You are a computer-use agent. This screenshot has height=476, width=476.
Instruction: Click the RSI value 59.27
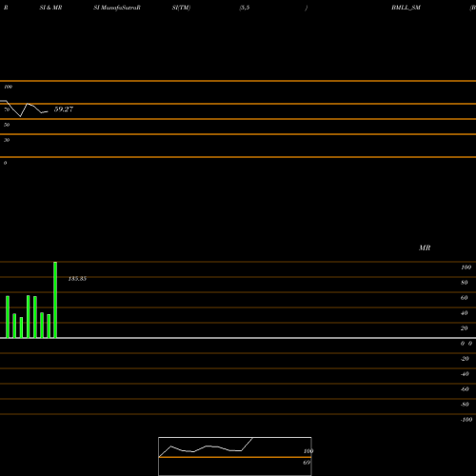(64, 109)
